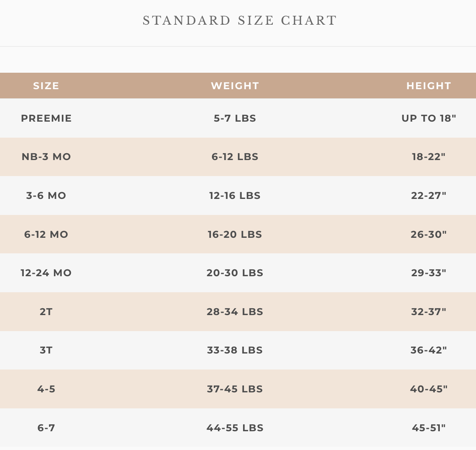Select the 6-7 size label
This screenshot has width=476, height=450.
pyautogui.click(x=46, y=428)
